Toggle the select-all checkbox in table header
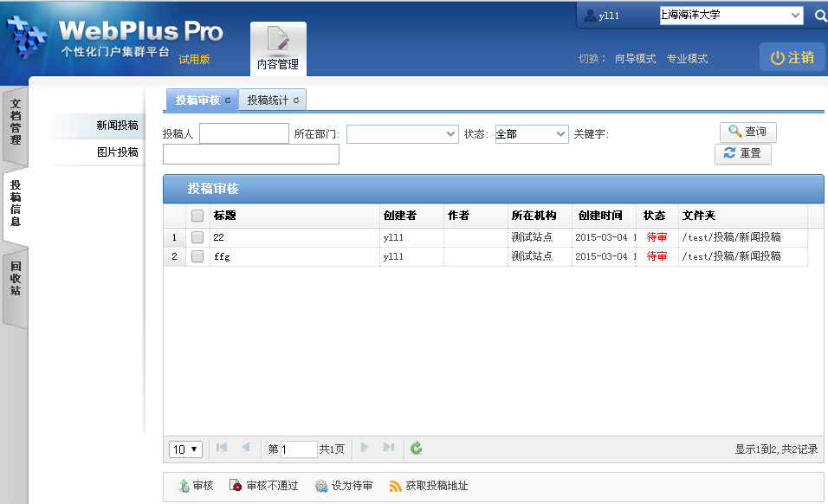The height and width of the screenshot is (504, 828). click(197, 216)
